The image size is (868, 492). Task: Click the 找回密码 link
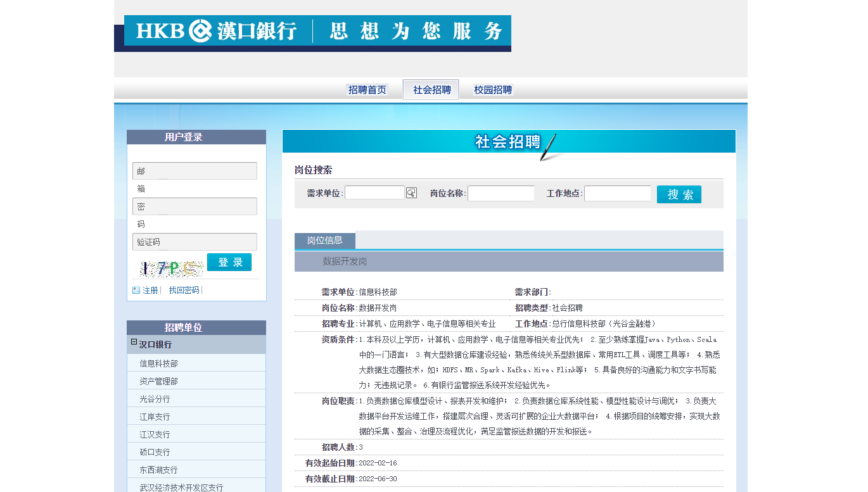pyautogui.click(x=184, y=290)
